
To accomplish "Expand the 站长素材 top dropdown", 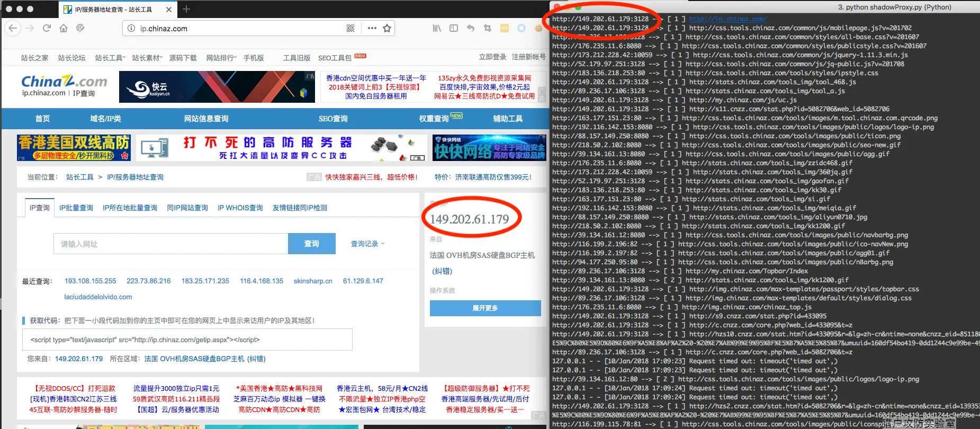I will (147, 58).
